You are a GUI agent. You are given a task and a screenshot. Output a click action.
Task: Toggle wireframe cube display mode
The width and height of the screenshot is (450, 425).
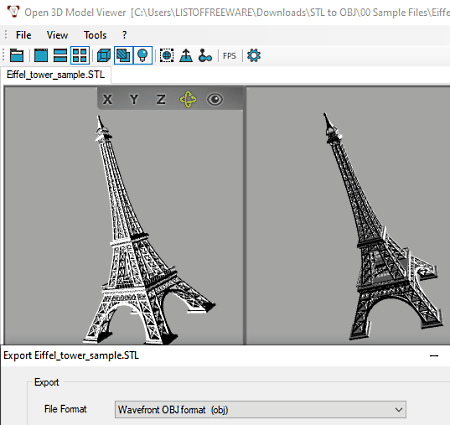pos(103,55)
